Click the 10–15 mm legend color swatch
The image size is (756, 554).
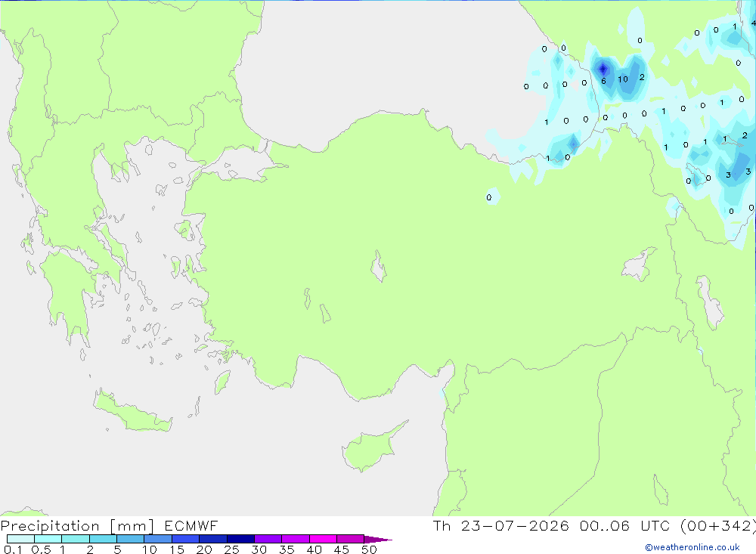coord(158,539)
